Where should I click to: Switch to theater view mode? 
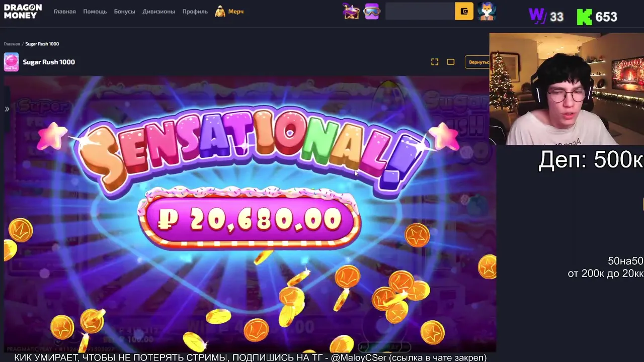[451, 62]
